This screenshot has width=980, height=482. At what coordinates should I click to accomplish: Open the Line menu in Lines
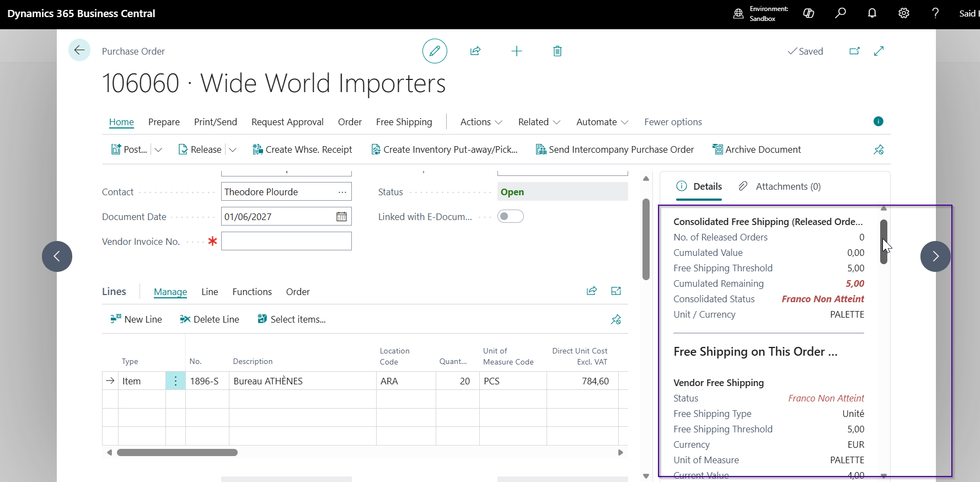click(210, 292)
